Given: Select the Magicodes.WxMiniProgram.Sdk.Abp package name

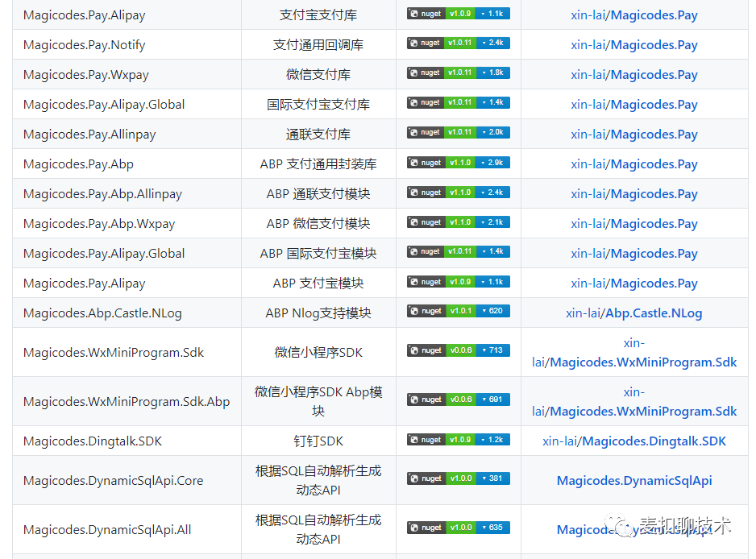Looking at the screenshot, I should tap(127, 402).
